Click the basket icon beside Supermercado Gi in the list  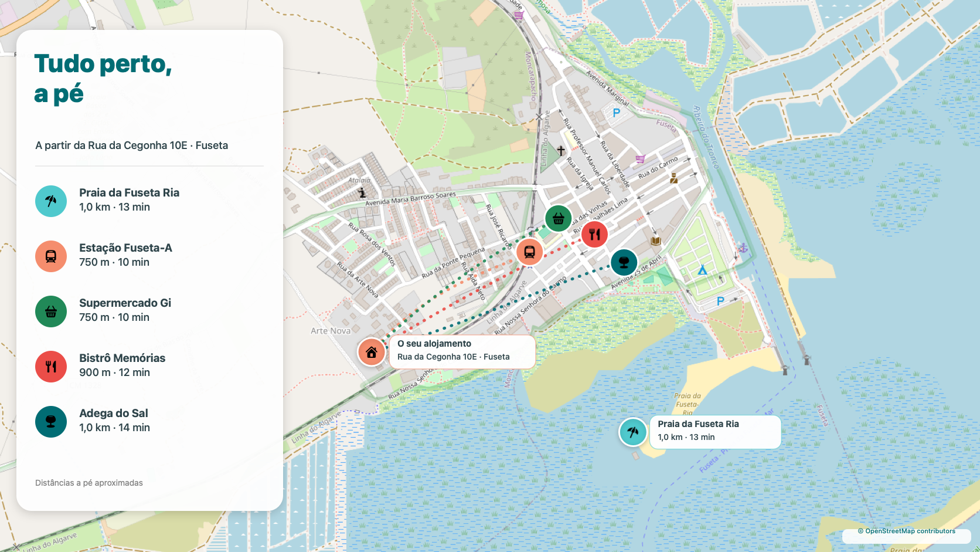[x=51, y=311]
